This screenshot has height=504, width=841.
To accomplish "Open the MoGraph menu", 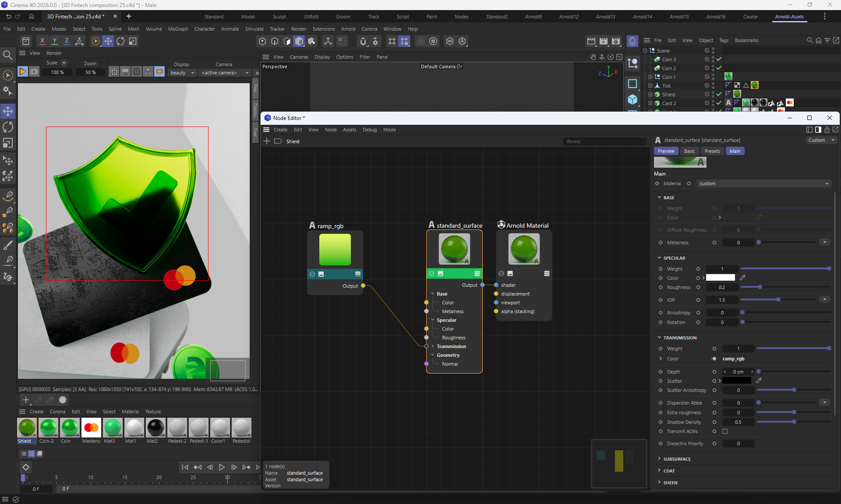I will tap(178, 29).
